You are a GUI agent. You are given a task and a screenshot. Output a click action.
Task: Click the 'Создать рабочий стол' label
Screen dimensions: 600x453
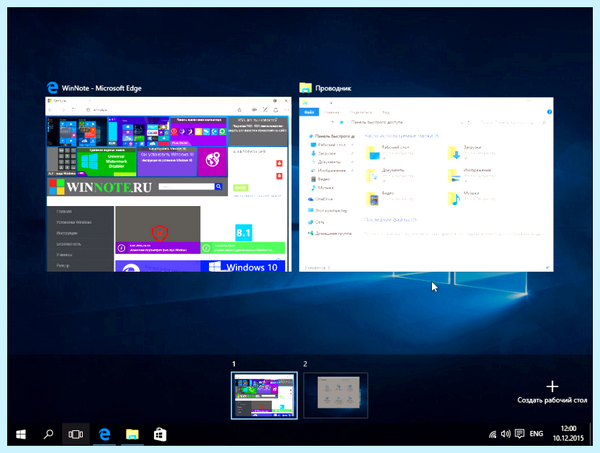pos(552,400)
